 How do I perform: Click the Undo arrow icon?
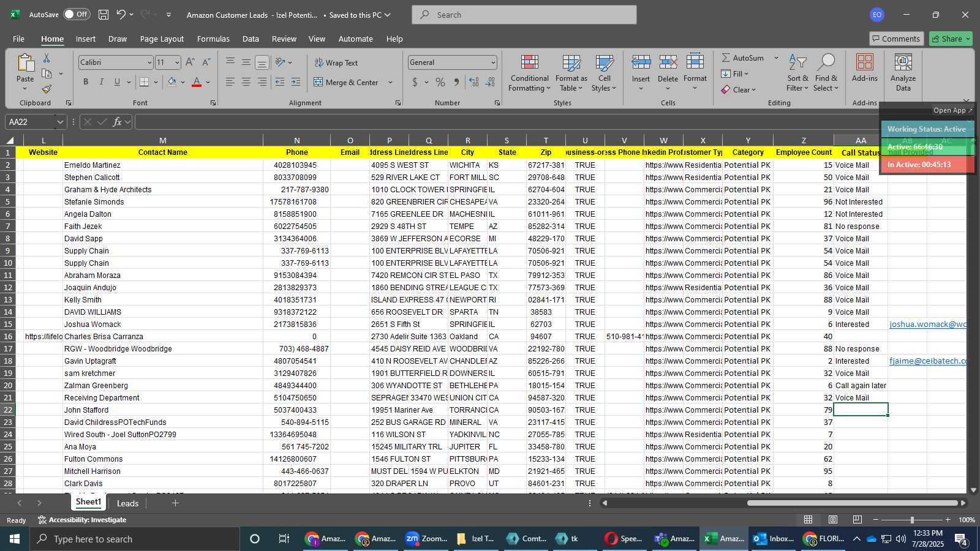click(121, 14)
